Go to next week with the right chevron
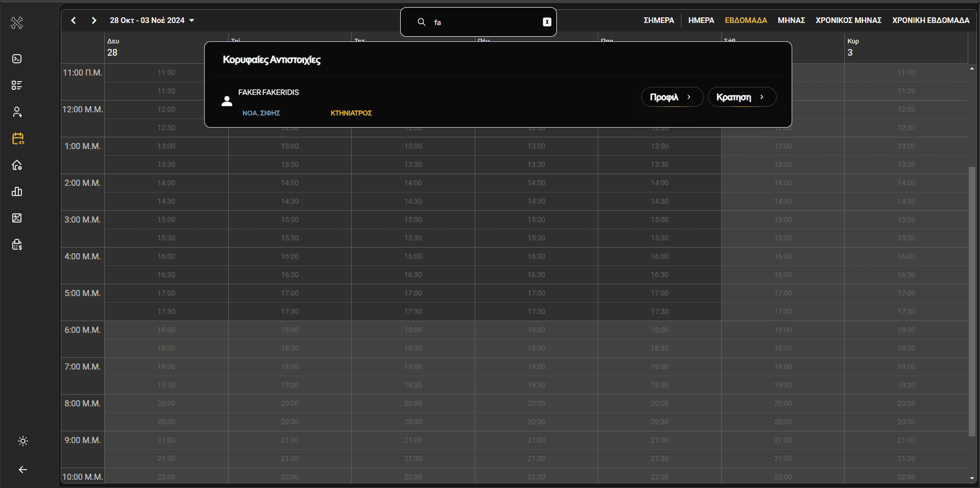The height and width of the screenshot is (488, 980). tap(93, 20)
